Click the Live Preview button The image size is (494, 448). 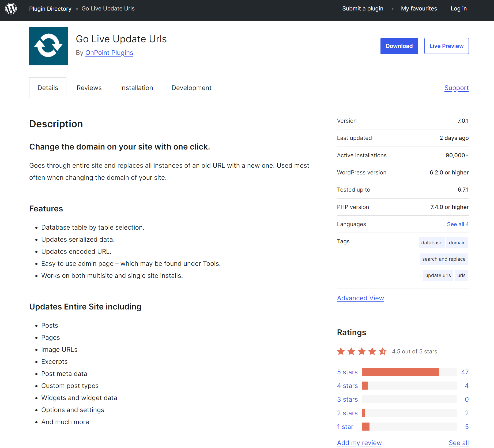tap(447, 46)
